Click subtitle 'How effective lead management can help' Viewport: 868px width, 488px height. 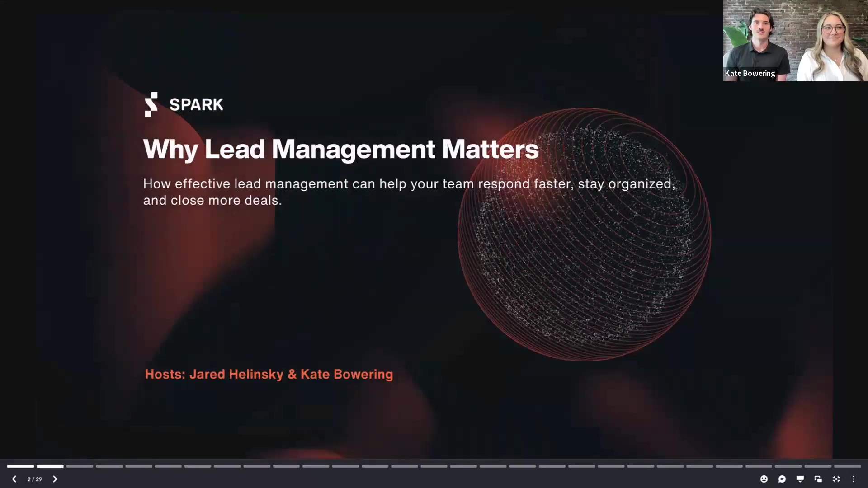(x=409, y=192)
